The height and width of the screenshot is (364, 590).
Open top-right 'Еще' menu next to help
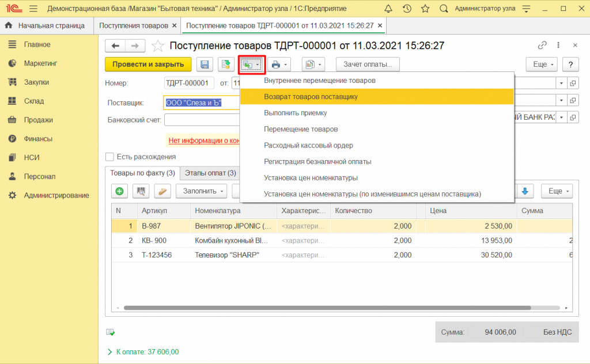pyautogui.click(x=543, y=65)
